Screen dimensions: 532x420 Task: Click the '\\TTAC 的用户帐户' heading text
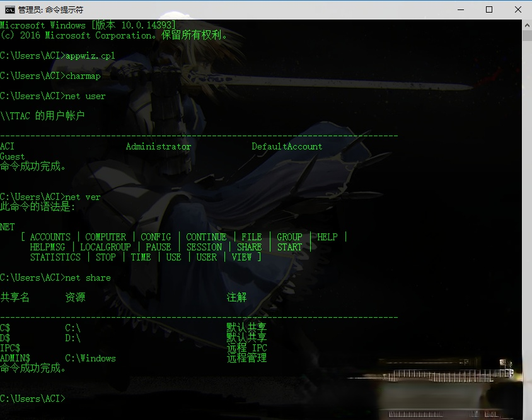[x=42, y=116]
